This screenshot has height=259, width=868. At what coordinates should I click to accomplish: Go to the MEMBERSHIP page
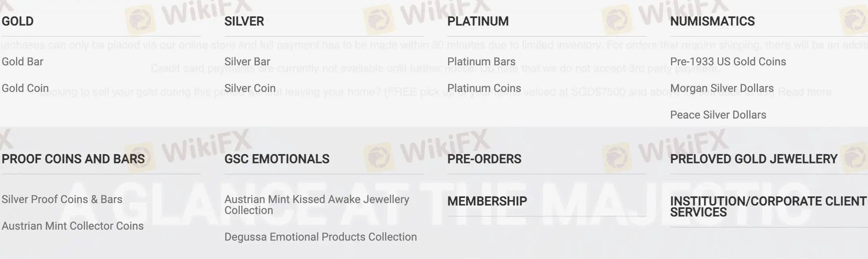pyautogui.click(x=487, y=201)
